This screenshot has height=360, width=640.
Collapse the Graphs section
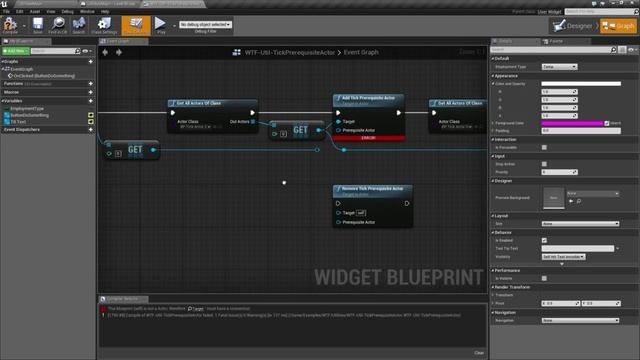2,62
